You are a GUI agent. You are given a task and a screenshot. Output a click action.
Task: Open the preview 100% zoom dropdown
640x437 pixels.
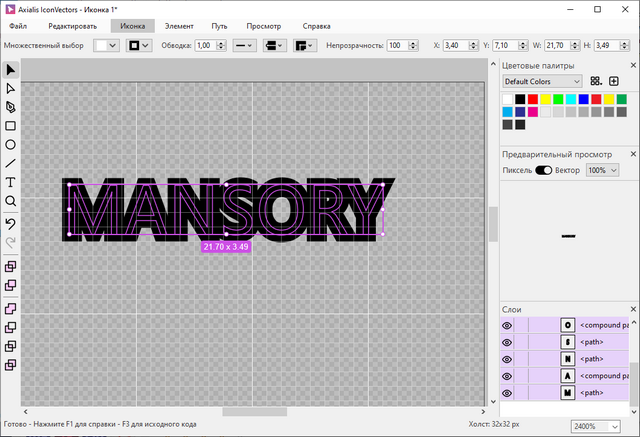602,170
